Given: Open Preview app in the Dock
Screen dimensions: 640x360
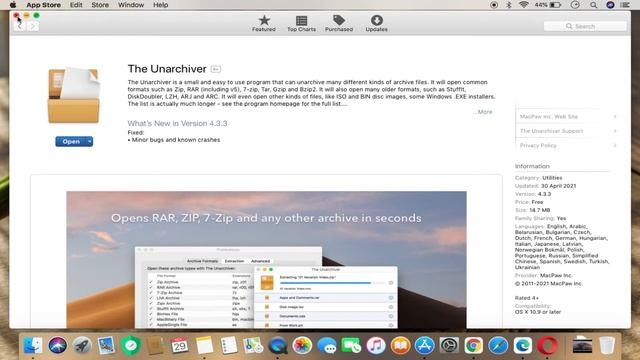Looking at the screenshot, I should pos(107,345).
